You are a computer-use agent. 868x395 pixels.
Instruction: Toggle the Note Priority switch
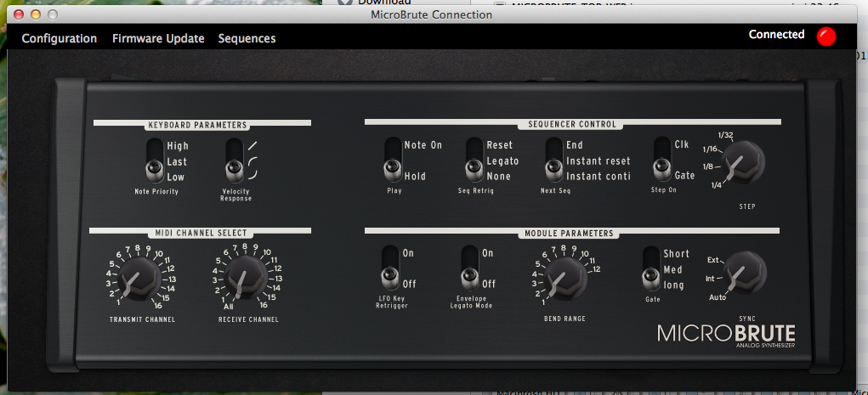coord(155,161)
